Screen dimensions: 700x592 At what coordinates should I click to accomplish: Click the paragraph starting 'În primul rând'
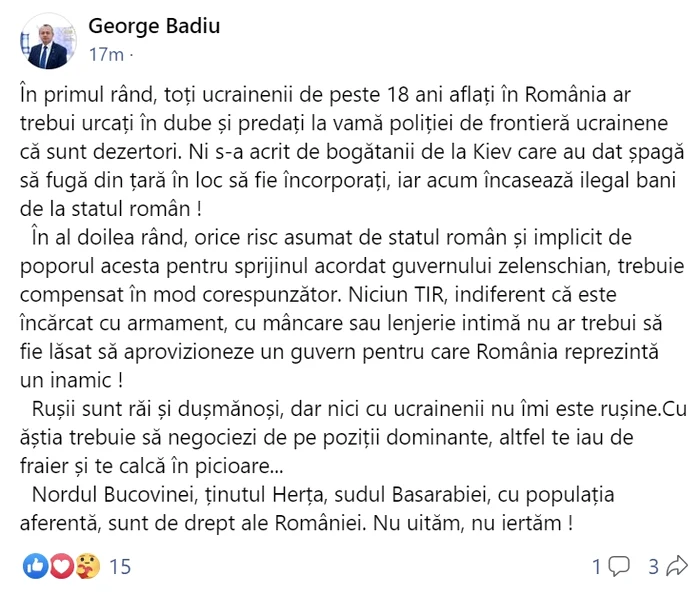[352, 152]
